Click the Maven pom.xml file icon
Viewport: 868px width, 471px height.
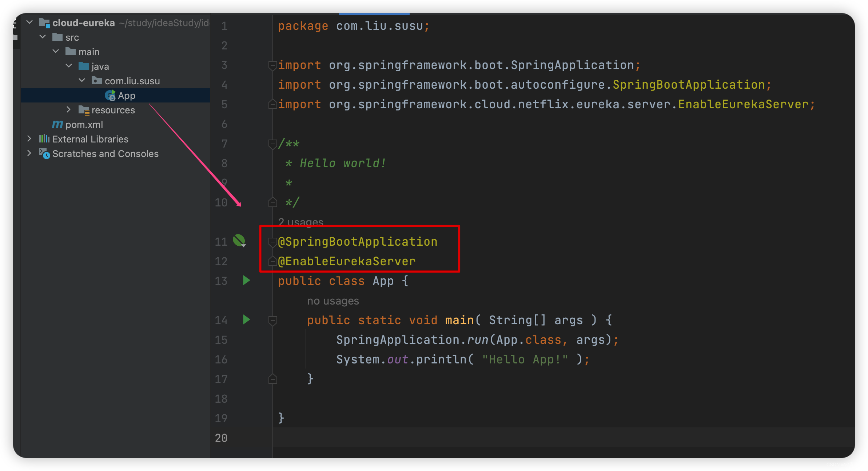click(x=57, y=124)
